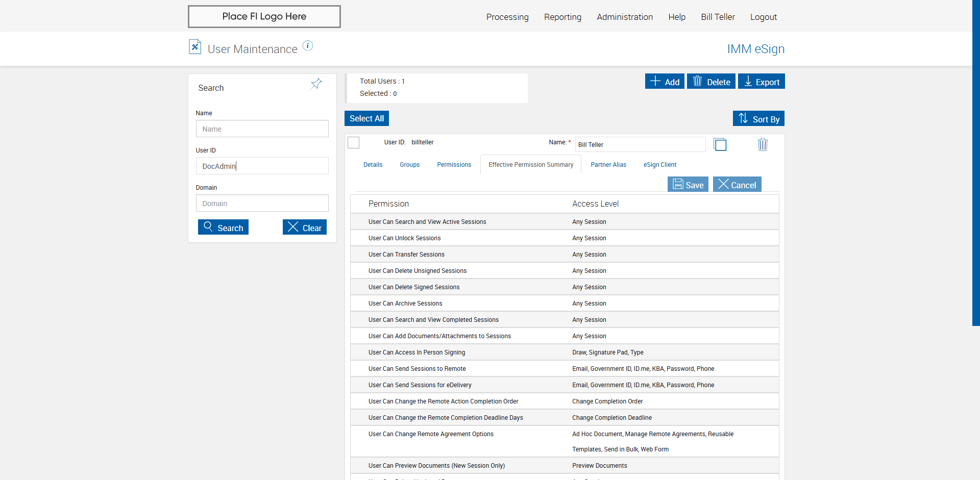Switch to the Groups tab

point(410,165)
